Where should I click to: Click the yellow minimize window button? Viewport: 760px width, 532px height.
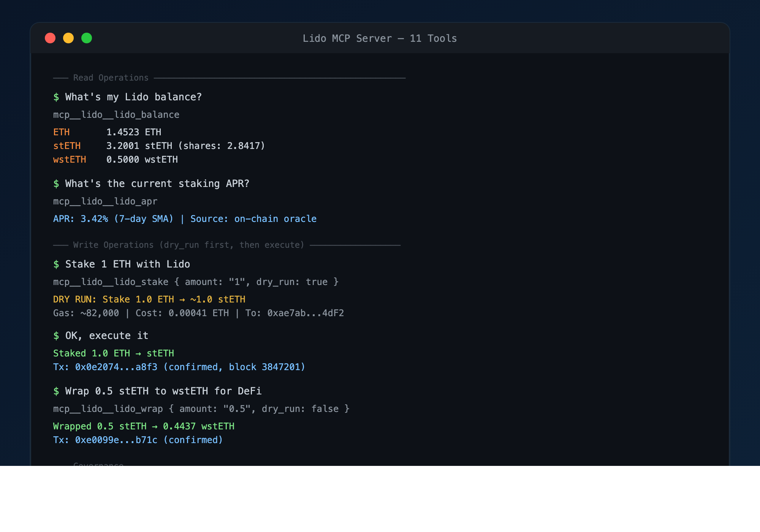tap(68, 38)
